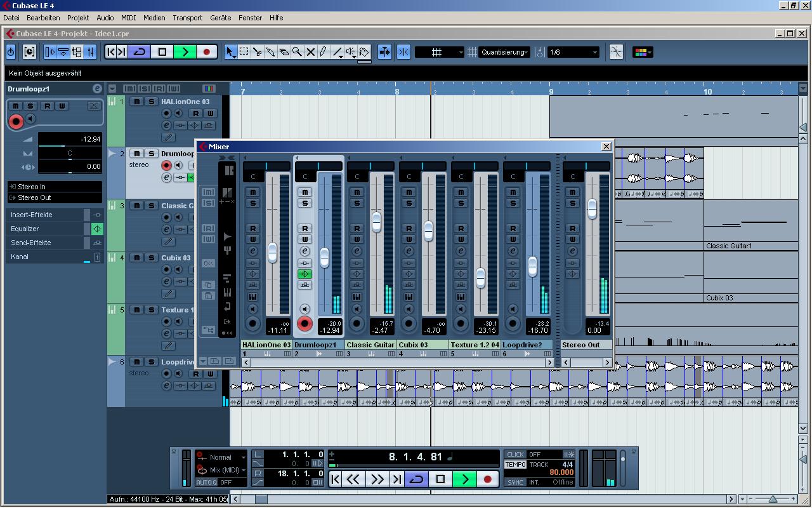Viewport: 812px width, 508px height.
Task: Show the Inspector panel via toolbar icon
Action: point(50,52)
